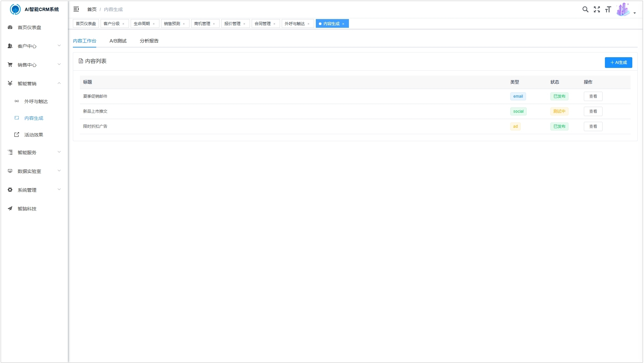Open 首页仪表盘 in the sidebar
This screenshot has height=364, width=644.
click(29, 27)
